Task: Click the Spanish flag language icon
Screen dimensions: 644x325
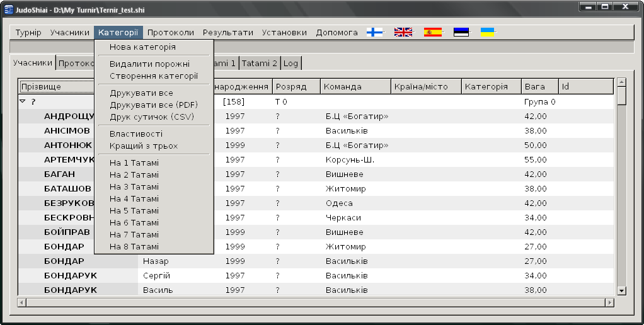Action: [433, 32]
